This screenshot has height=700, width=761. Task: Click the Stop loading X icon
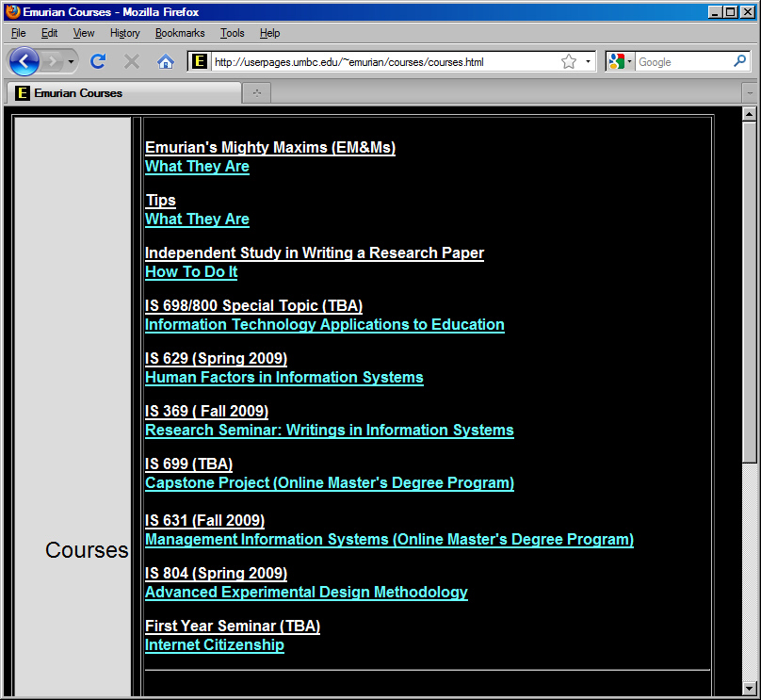pos(132,61)
